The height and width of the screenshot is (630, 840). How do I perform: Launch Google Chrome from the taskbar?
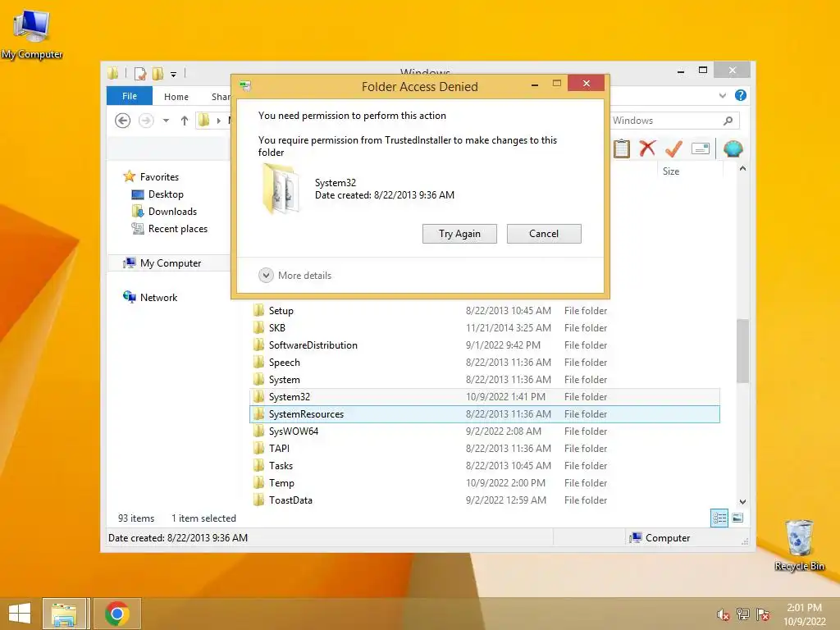click(x=117, y=614)
